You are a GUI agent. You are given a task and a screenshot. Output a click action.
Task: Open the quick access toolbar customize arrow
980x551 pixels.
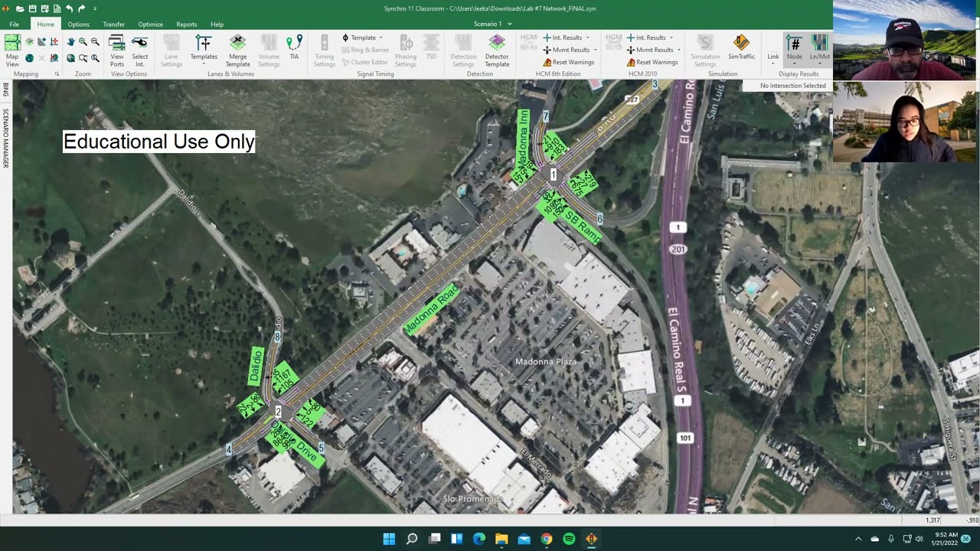point(95,8)
